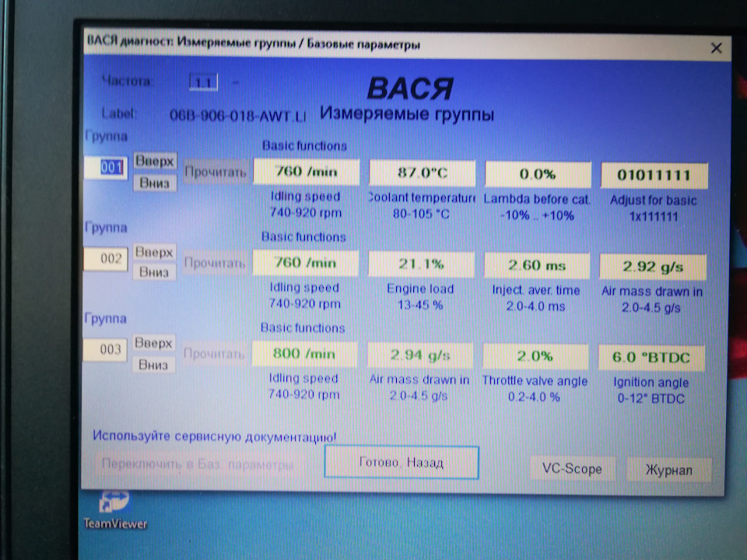The width and height of the screenshot is (747, 560).
Task: Select the 21.1% engine load value
Action: (421, 264)
